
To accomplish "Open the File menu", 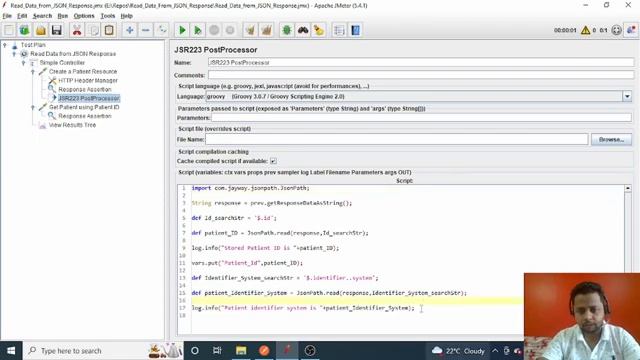I will pyautogui.click(x=7, y=16).
